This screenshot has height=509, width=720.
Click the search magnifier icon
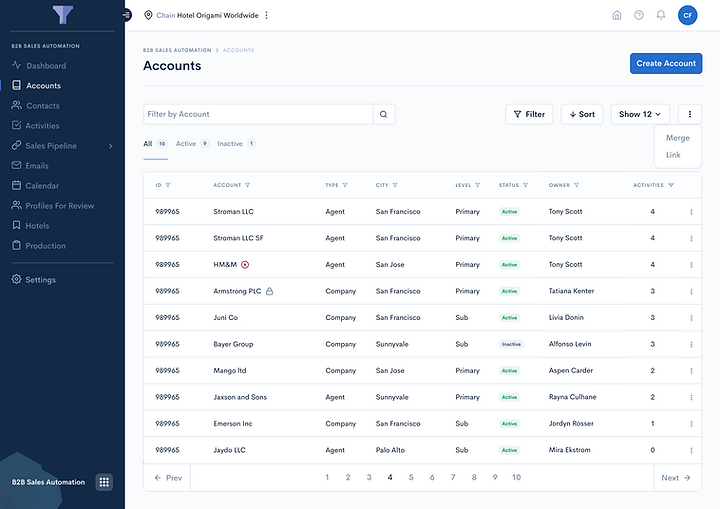384,114
